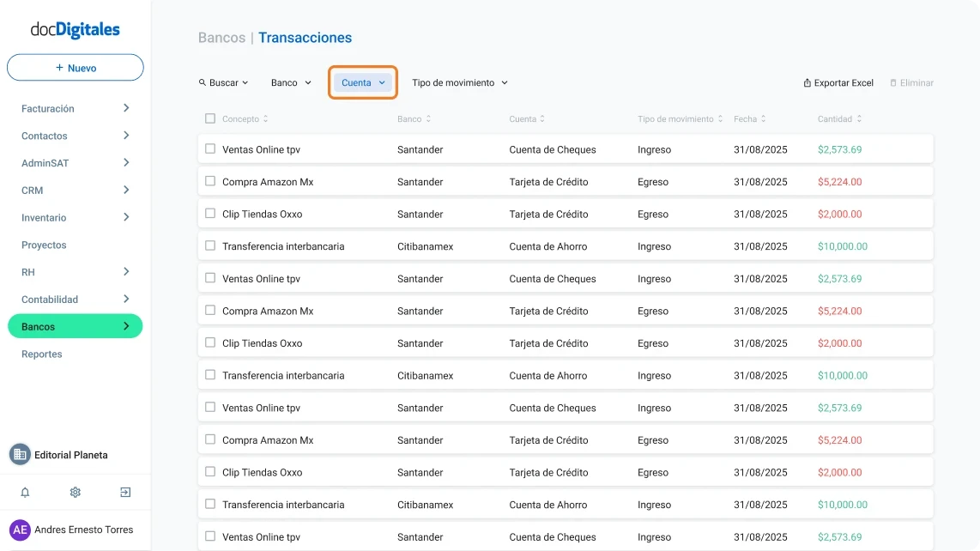Screen dimensions: 980x551
Task: Open the settings gear icon
Action: tap(75, 492)
